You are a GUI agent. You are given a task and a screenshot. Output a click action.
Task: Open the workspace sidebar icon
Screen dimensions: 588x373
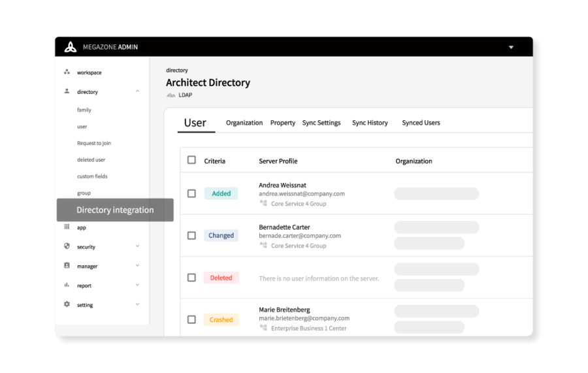[67, 72]
